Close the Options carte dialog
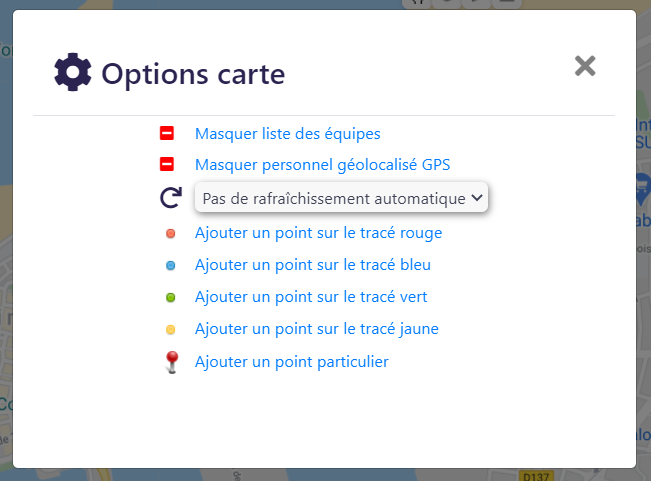 tap(585, 66)
